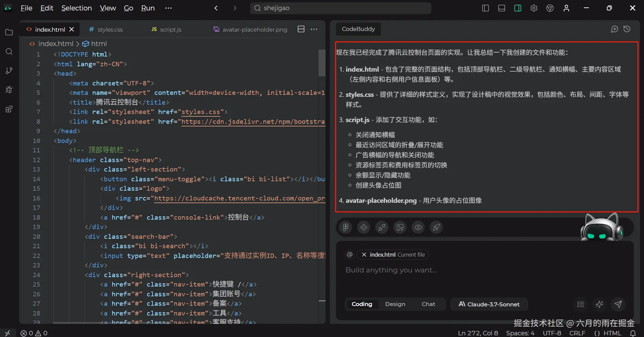
Task: Open the account profile icon
Action: tap(566, 8)
